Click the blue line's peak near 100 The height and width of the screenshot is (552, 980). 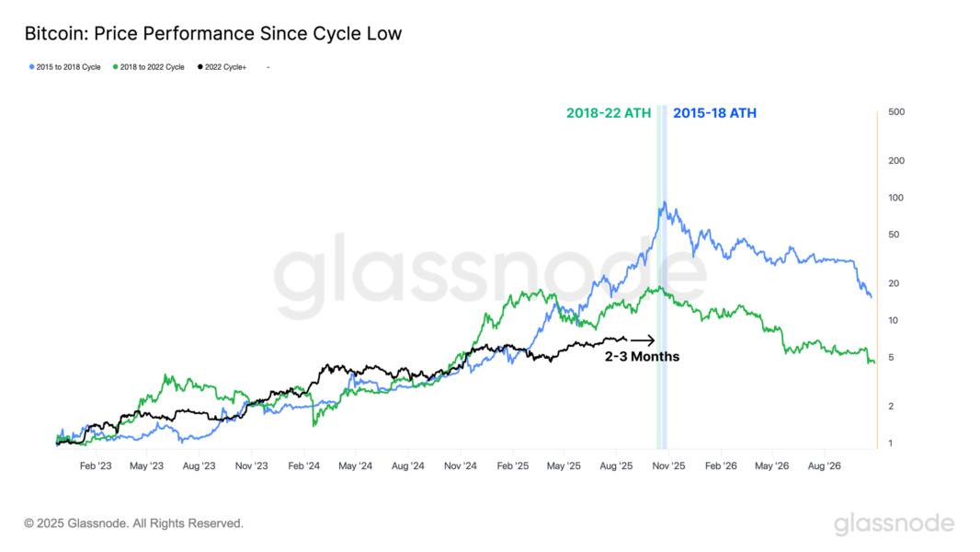tap(664, 204)
